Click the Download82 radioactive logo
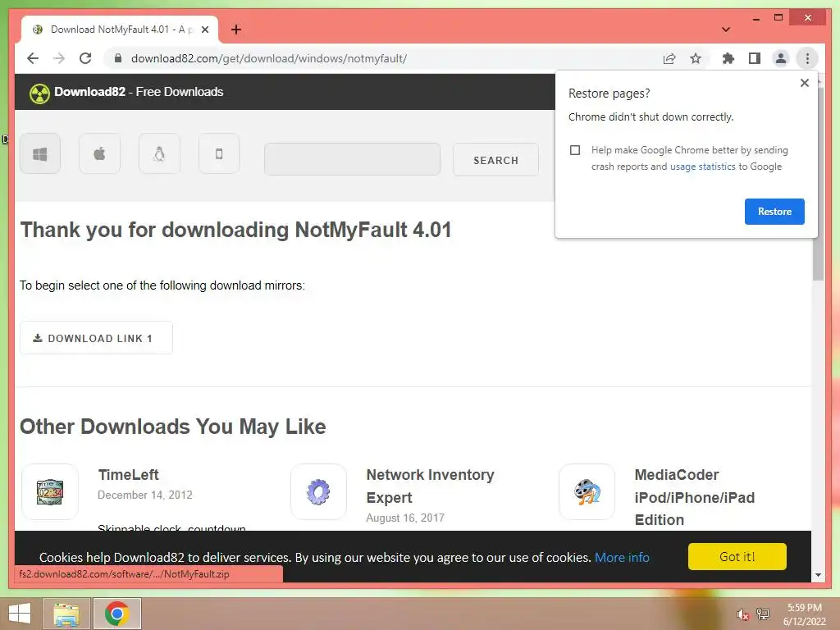840x630 pixels. point(39,94)
